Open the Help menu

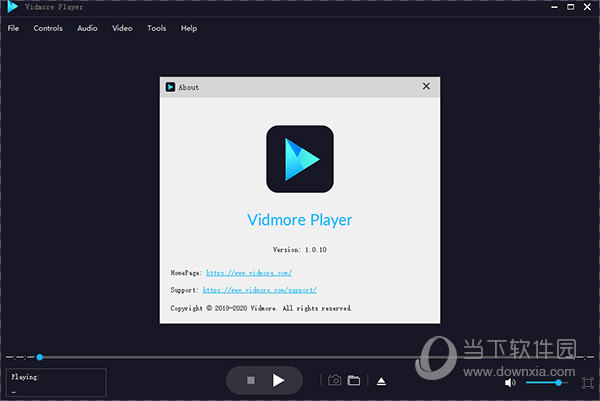pyautogui.click(x=189, y=28)
